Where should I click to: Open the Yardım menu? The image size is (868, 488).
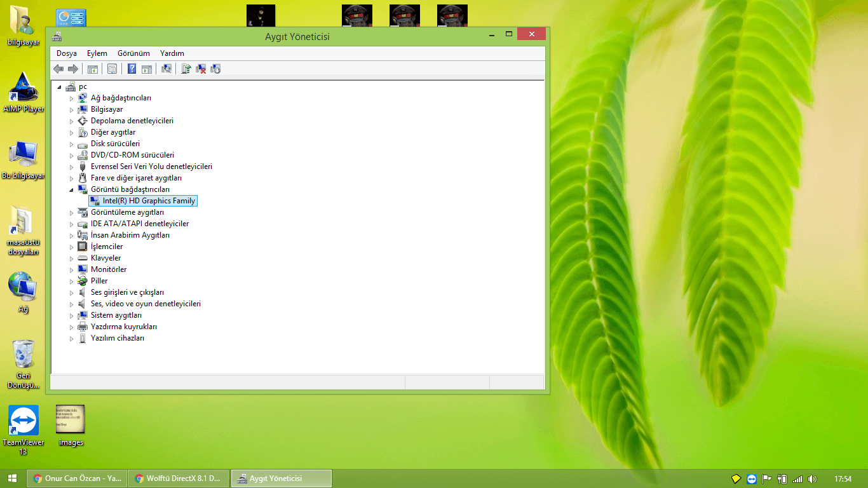pyautogui.click(x=172, y=53)
